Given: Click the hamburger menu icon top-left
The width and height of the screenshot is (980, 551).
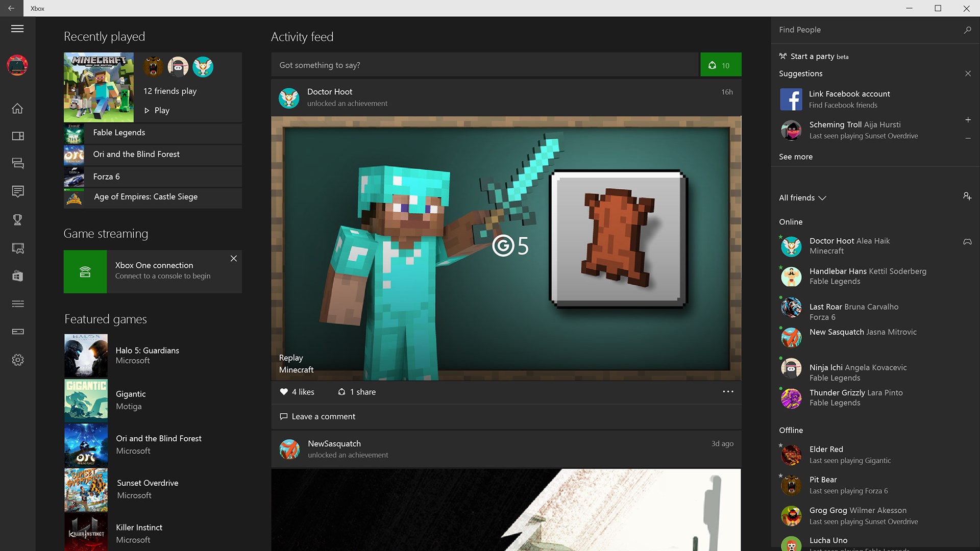Looking at the screenshot, I should point(17,28).
